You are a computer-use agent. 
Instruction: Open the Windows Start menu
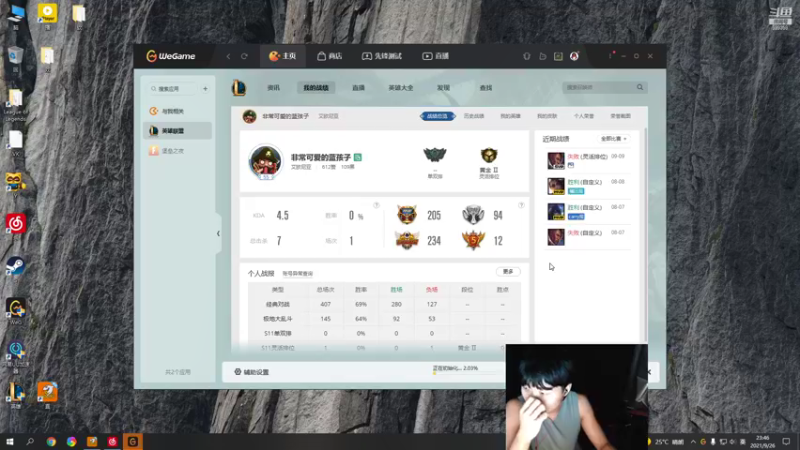[x=9, y=441]
